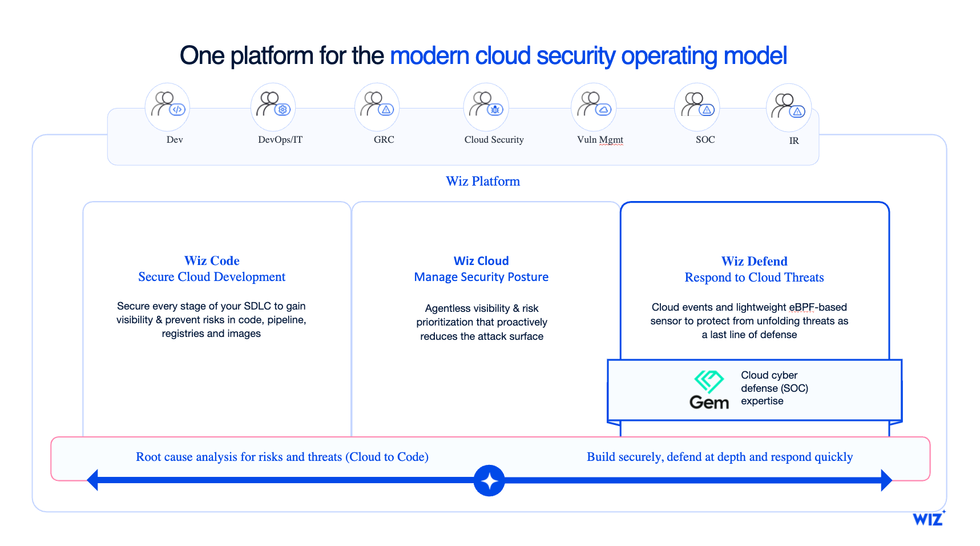Click the 'Cloud cyber defense (SOC) expertise' box
This screenshot has width=980, height=546.
(x=754, y=389)
